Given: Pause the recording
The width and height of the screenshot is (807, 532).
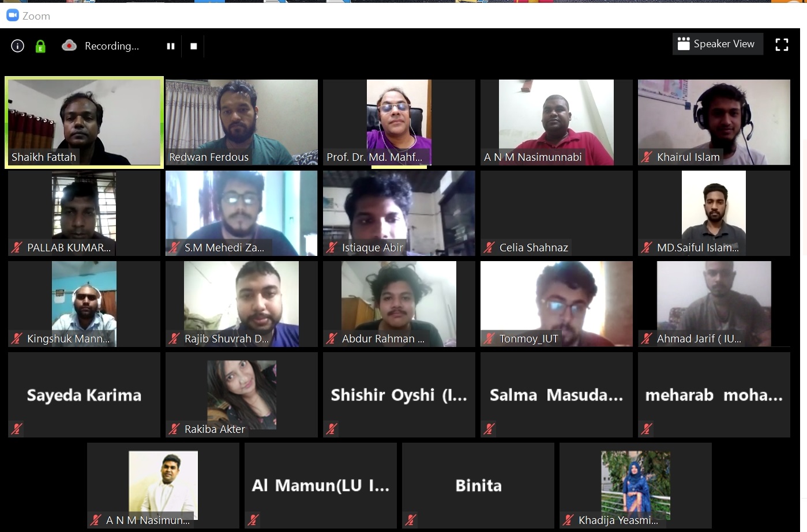Looking at the screenshot, I should pos(171,46).
